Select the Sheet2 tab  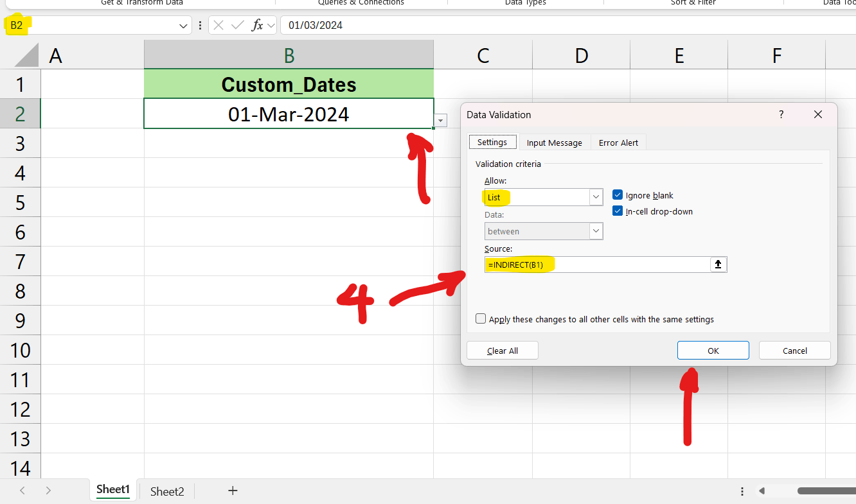point(166,491)
